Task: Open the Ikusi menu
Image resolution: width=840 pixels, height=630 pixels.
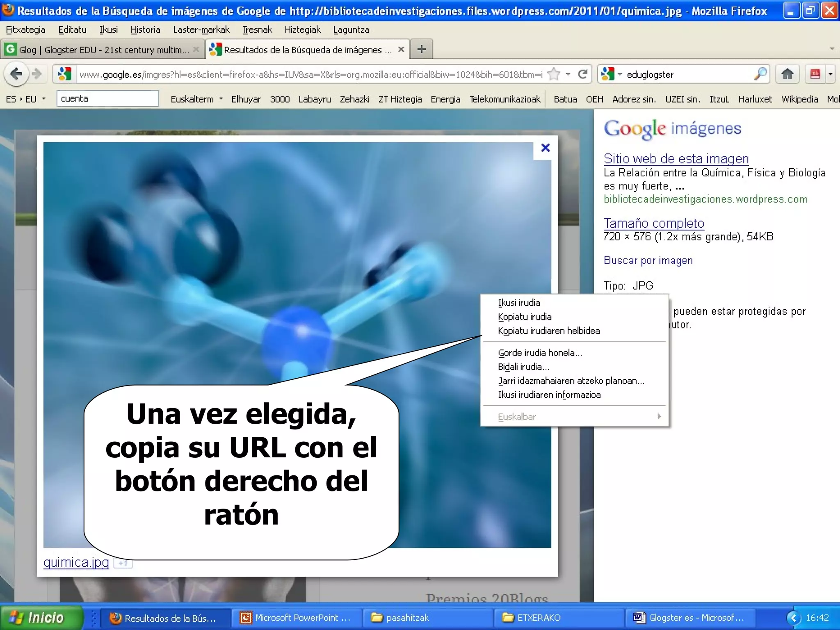Action: [108, 30]
